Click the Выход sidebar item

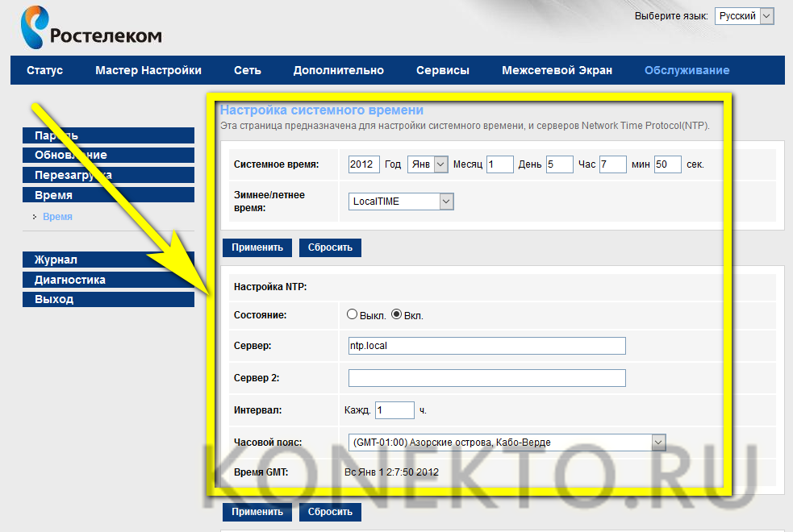(108, 299)
